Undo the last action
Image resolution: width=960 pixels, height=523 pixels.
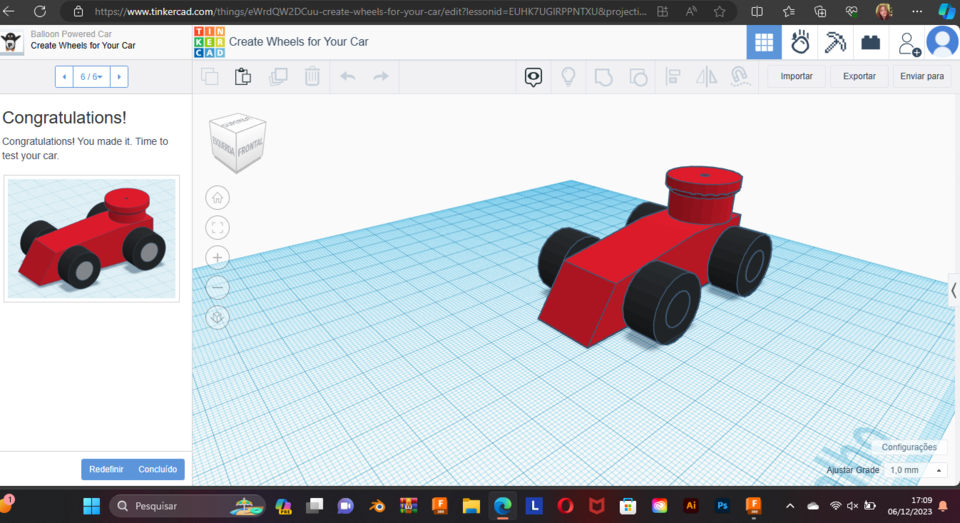[348, 77]
